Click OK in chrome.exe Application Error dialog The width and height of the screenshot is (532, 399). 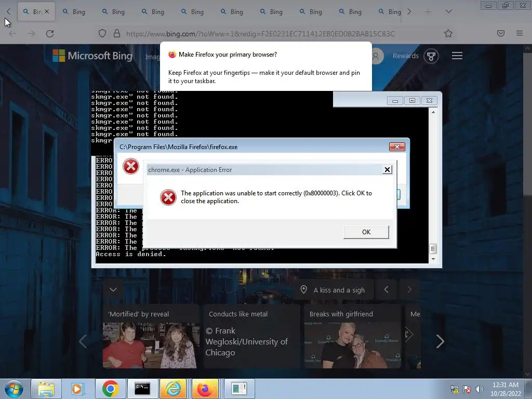point(366,232)
